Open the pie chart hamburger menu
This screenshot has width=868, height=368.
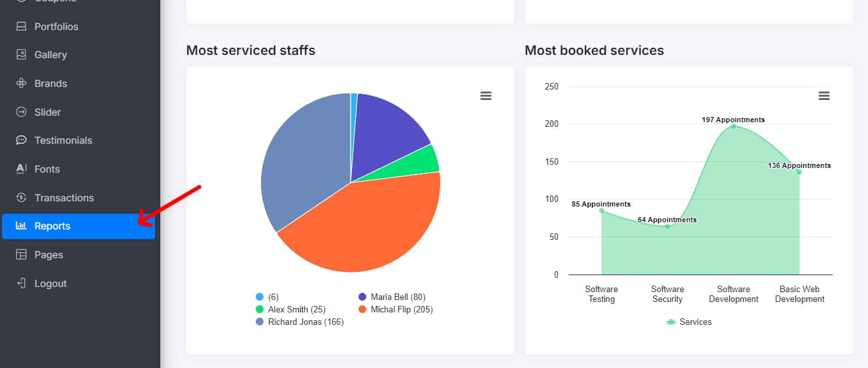(486, 96)
